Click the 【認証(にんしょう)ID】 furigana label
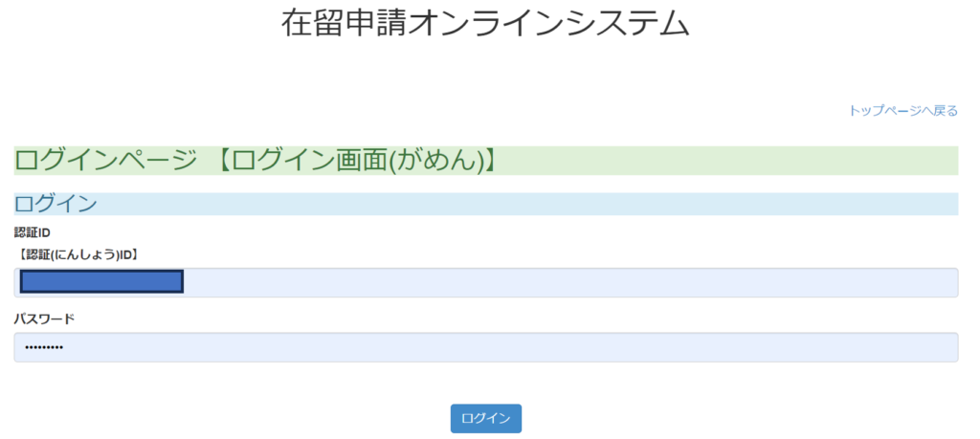This screenshot has height=439, width=980. point(78,253)
